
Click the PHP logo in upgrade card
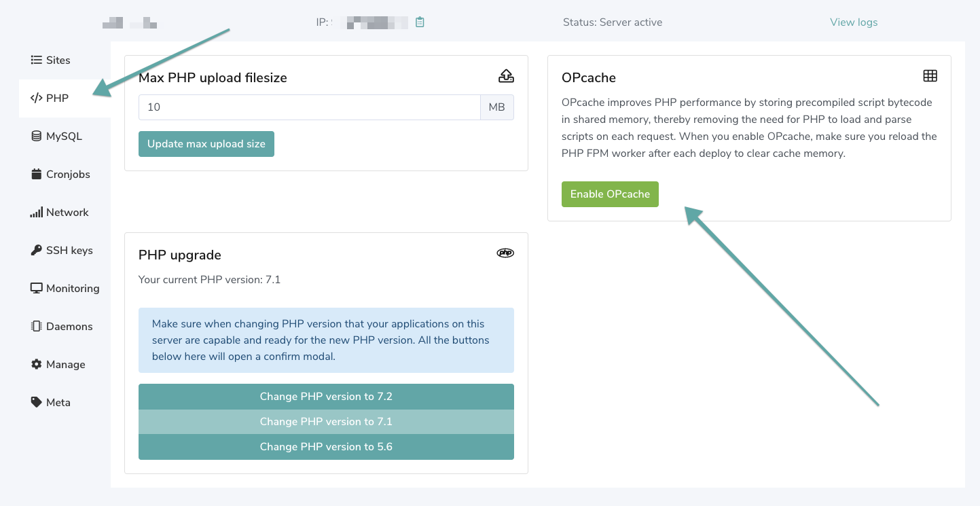(x=505, y=253)
